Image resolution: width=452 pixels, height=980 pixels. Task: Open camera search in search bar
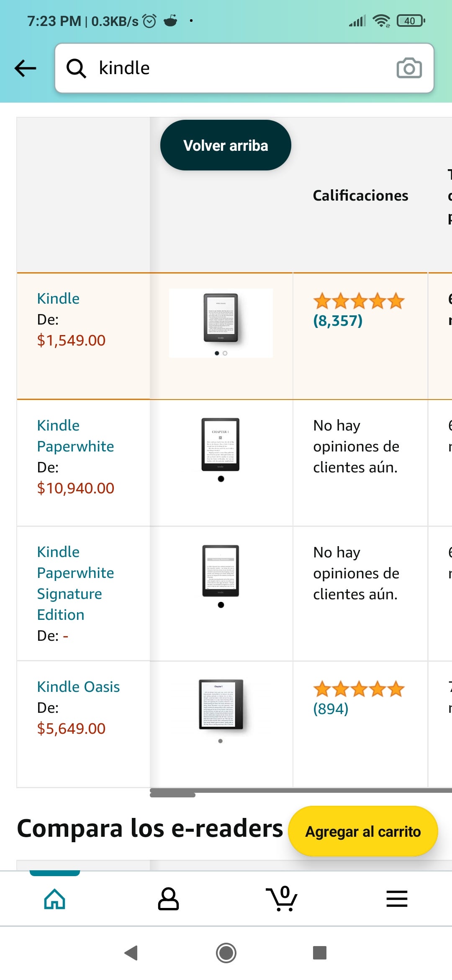pyautogui.click(x=409, y=68)
